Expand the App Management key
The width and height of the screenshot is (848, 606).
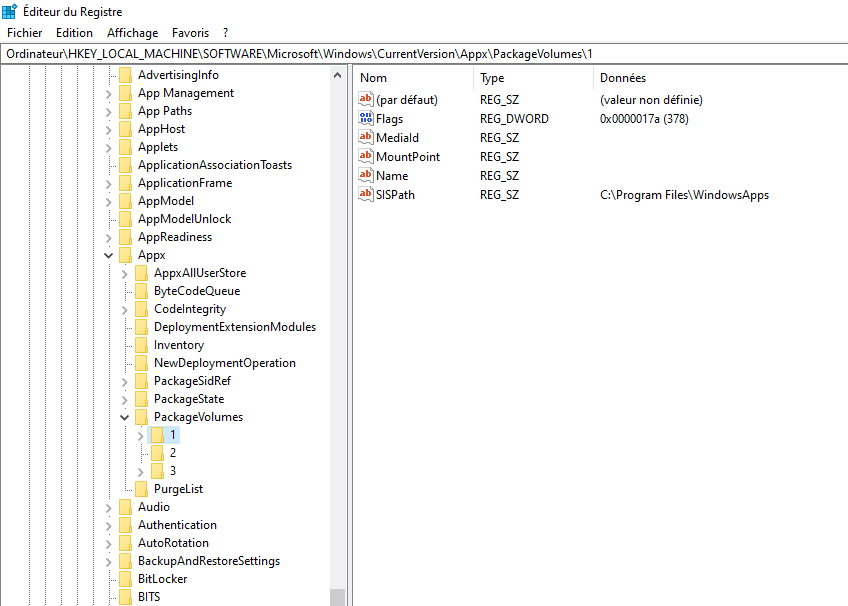coord(109,94)
